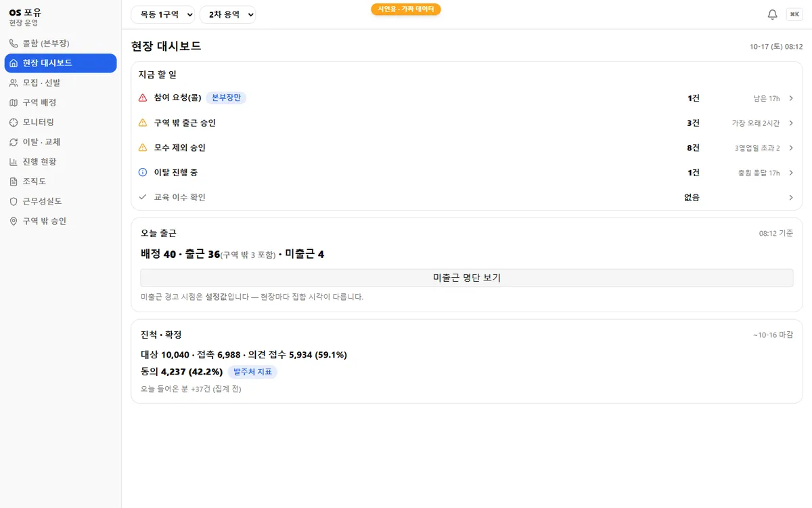
Task: Click the 08:12 기준 timestamp
Action: [x=776, y=233]
